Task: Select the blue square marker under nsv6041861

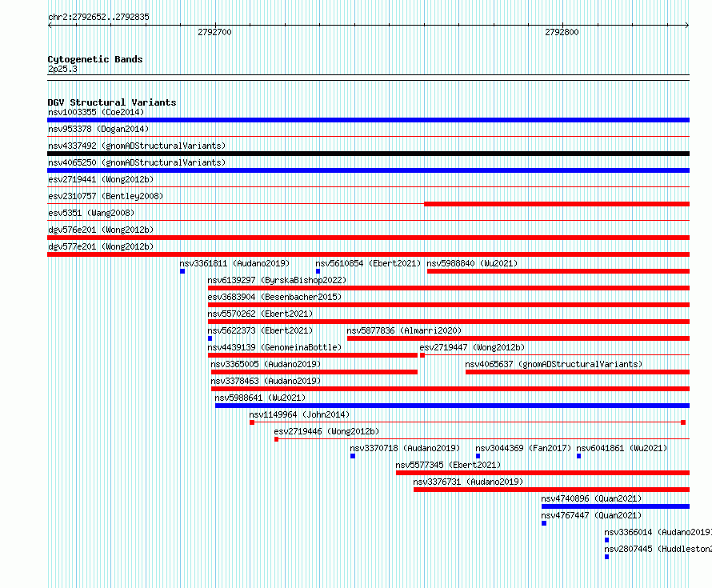Action: click(x=578, y=456)
